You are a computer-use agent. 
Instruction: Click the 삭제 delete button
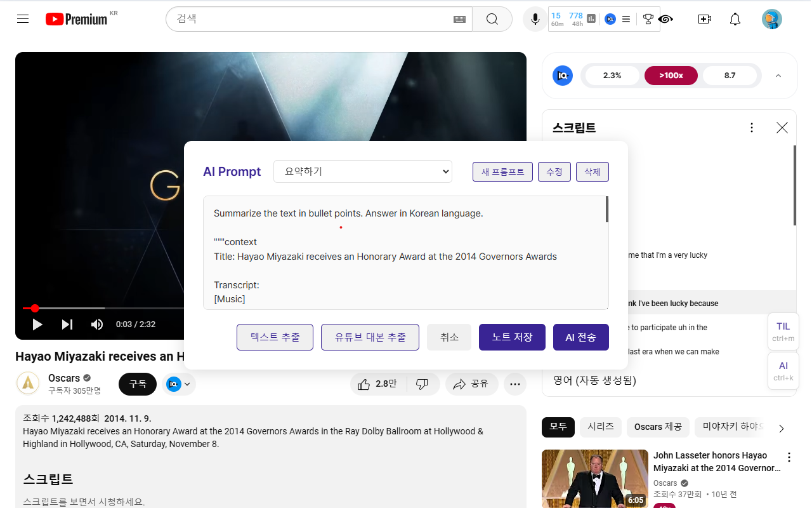pos(593,172)
